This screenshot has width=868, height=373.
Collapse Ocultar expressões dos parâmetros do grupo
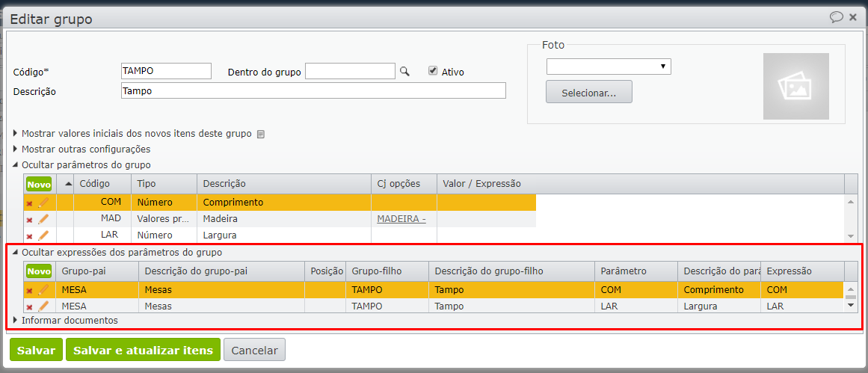[117, 253]
